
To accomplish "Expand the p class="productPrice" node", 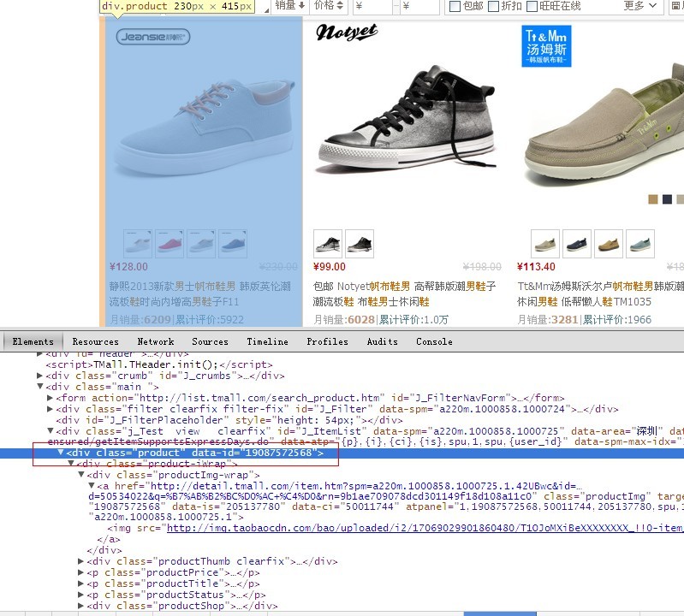I will [x=80, y=572].
